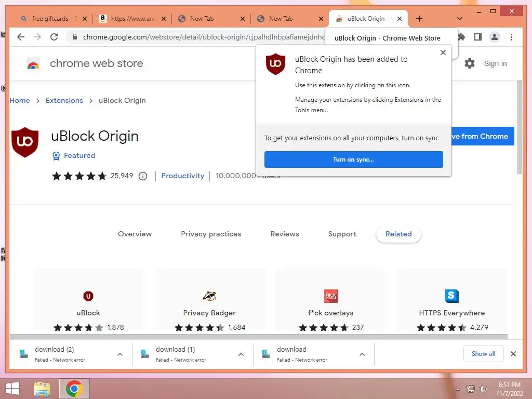Close the uBlock Origin browser tab
This screenshot has width=532, height=399.
pyautogui.click(x=400, y=19)
